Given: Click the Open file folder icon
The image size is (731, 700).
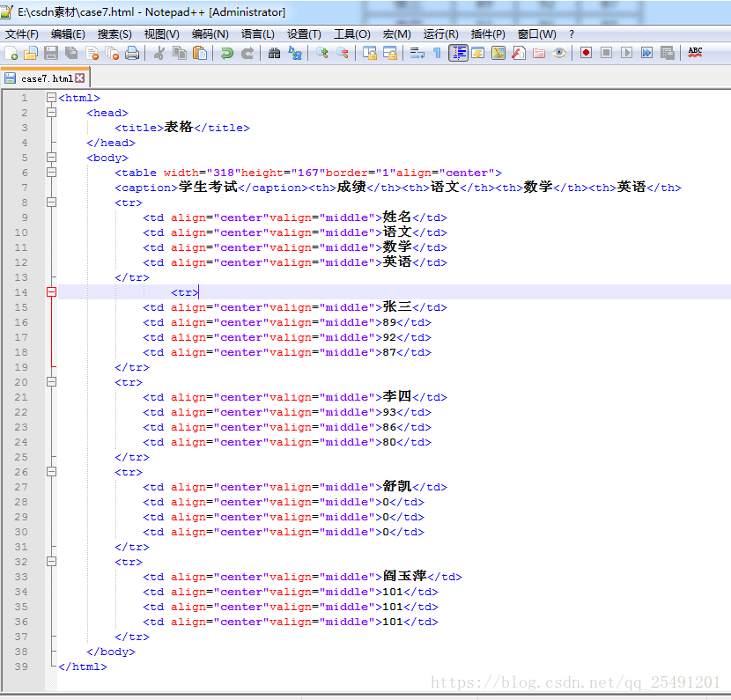Looking at the screenshot, I should click(31, 53).
